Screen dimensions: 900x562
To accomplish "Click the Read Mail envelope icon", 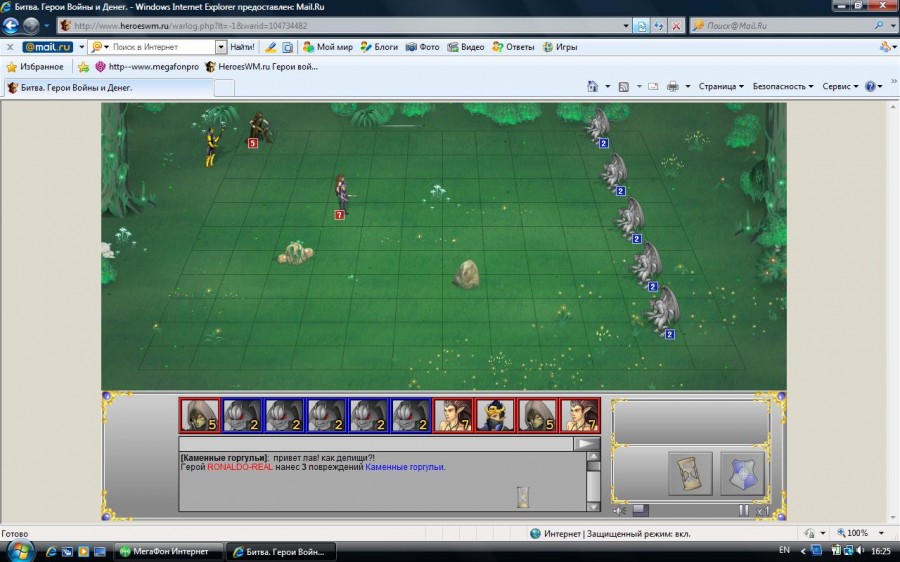I will 653,87.
